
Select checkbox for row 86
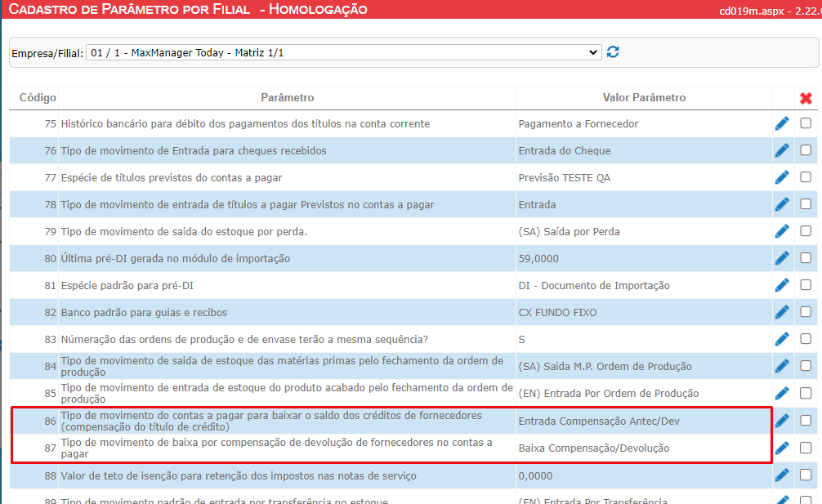[806, 420]
